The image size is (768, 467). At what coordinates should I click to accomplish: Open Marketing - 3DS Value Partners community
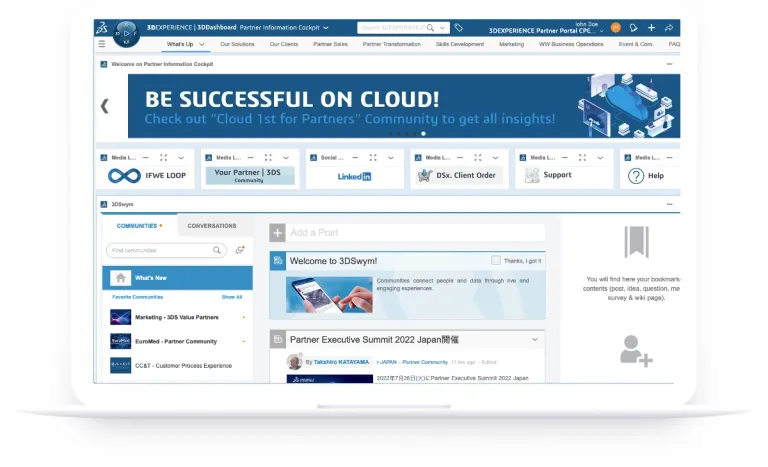point(177,317)
